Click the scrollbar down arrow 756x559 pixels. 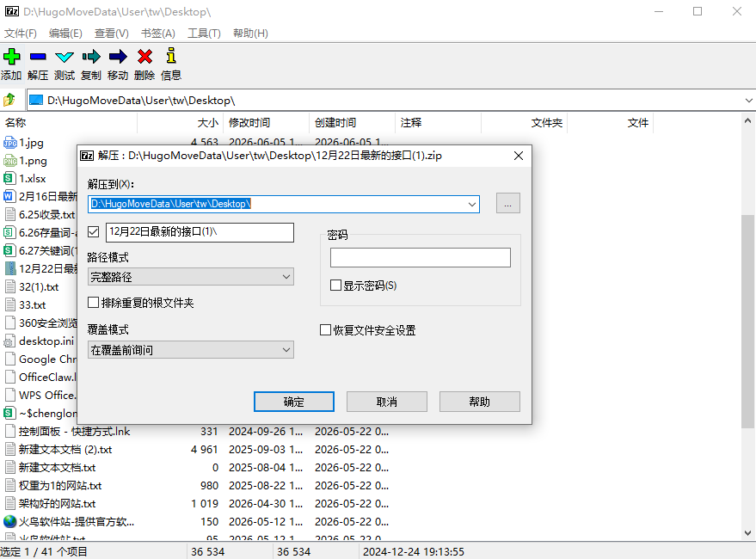pyautogui.click(x=747, y=533)
